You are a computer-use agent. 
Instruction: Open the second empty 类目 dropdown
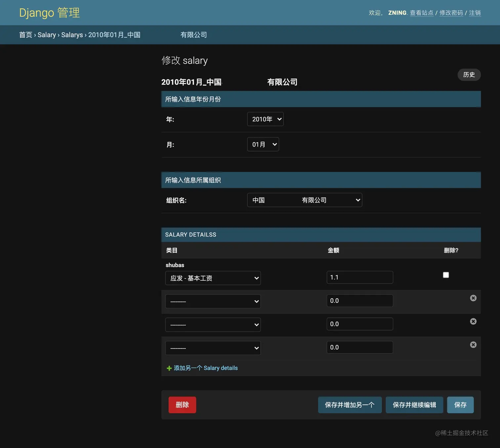click(213, 325)
